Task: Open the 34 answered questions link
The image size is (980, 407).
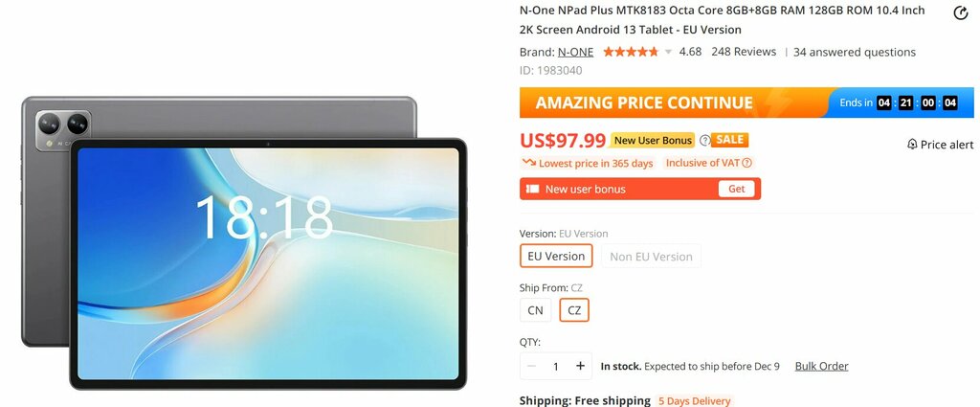Action: tap(855, 53)
